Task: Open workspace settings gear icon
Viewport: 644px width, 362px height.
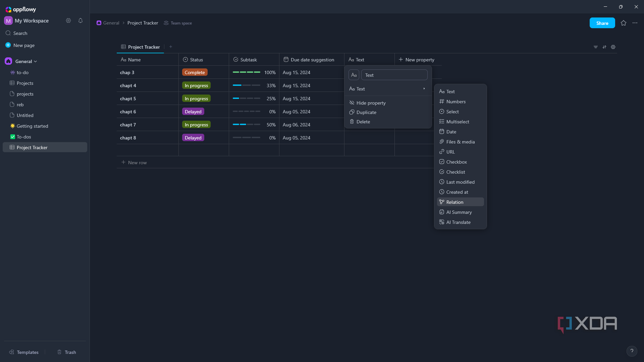Action: 68,21
